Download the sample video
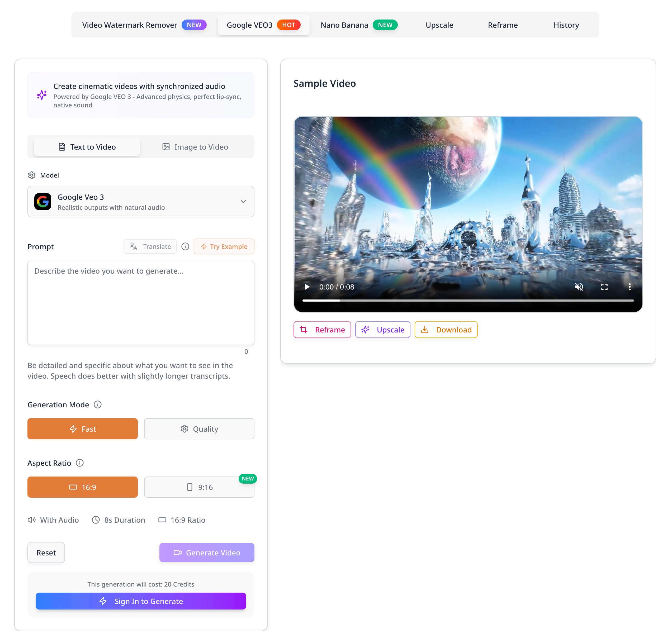The width and height of the screenshot is (672, 638). [446, 330]
